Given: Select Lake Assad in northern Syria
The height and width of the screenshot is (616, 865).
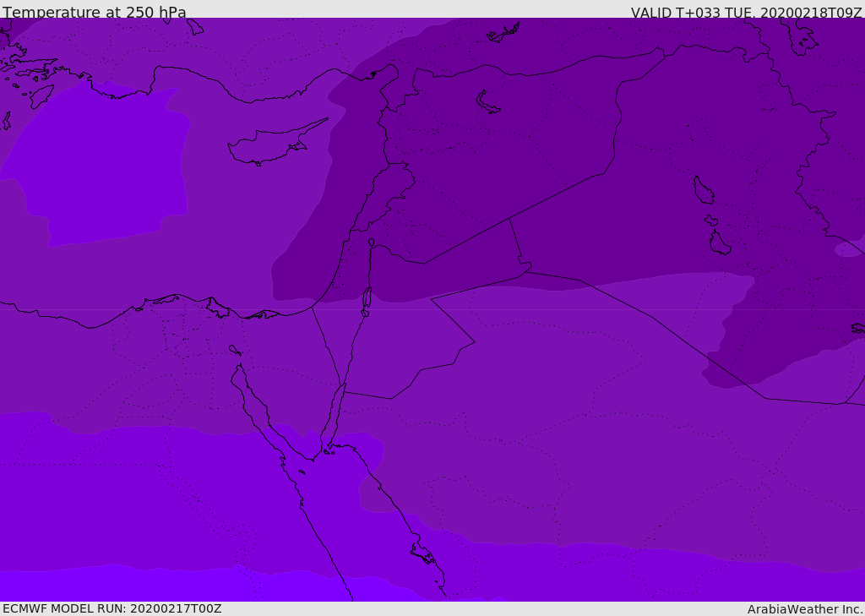Looking at the screenshot, I should pos(488,103).
